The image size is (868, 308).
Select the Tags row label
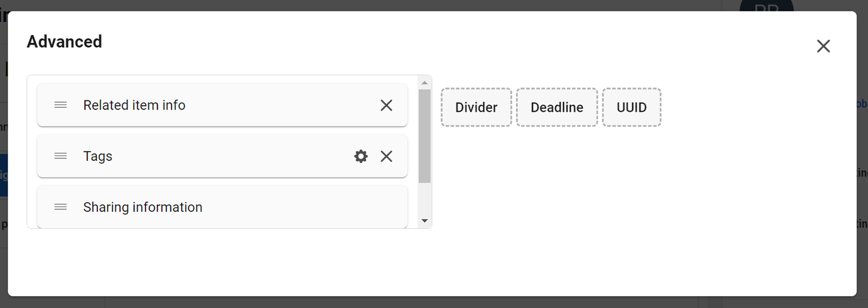pyautogui.click(x=98, y=156)
